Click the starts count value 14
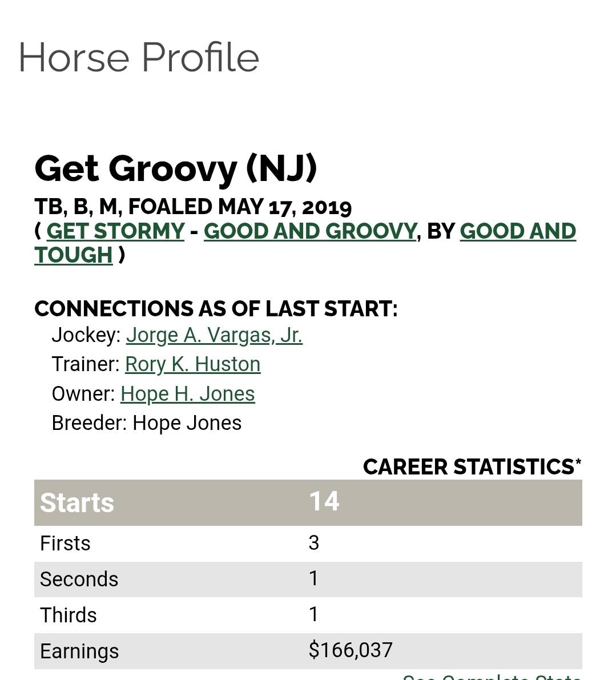Screen dimensions: 616x680 pyautogui.click(x=324, y=502)
